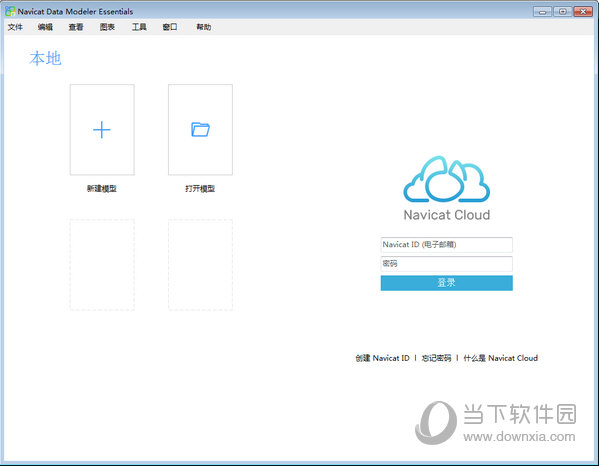The width and height of the screenshot is (600, 466).
Task: Follow the 创建 Navicat ID link
Action: (x=382, y=358)
